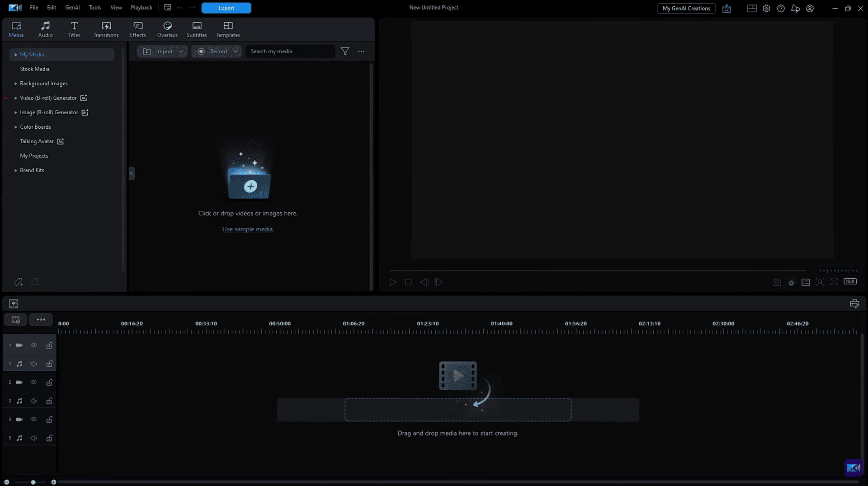Expand Video (B-roll) Generator node
Viewport: 868px width, 486px height.
coord(16,98)
